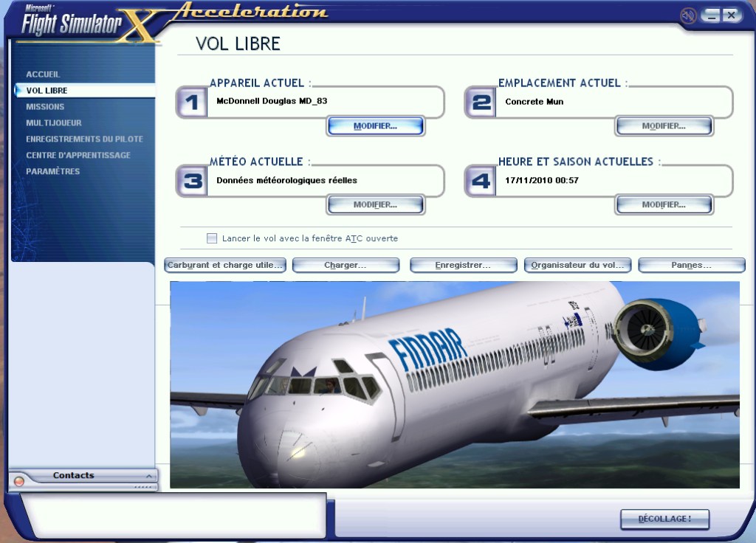Click Modifier under Météo actuelle

(376, 205)
